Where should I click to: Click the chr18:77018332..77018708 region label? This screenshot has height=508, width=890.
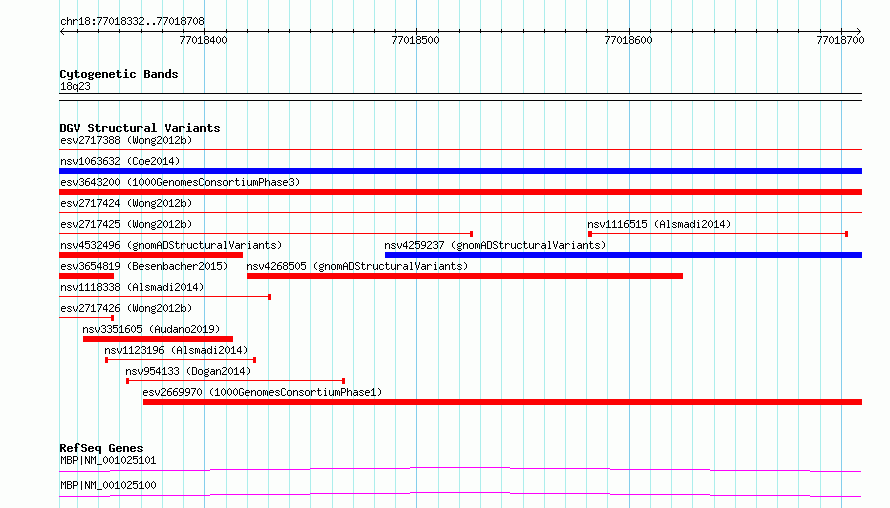(132, 21)
